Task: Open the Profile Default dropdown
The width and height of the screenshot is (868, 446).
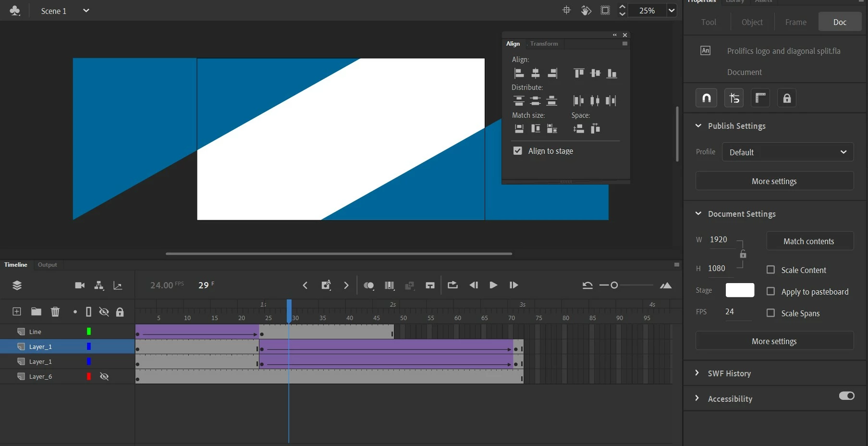Action: coord(788,152)
